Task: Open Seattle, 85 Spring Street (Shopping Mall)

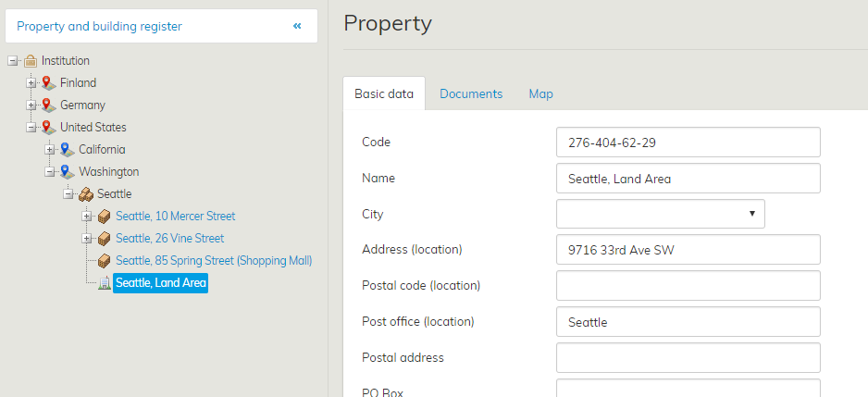Action: tap(214, 261)
